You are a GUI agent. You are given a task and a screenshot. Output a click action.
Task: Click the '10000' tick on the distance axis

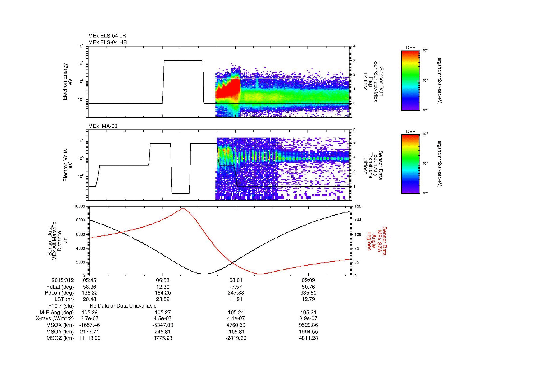pos(80,206)
